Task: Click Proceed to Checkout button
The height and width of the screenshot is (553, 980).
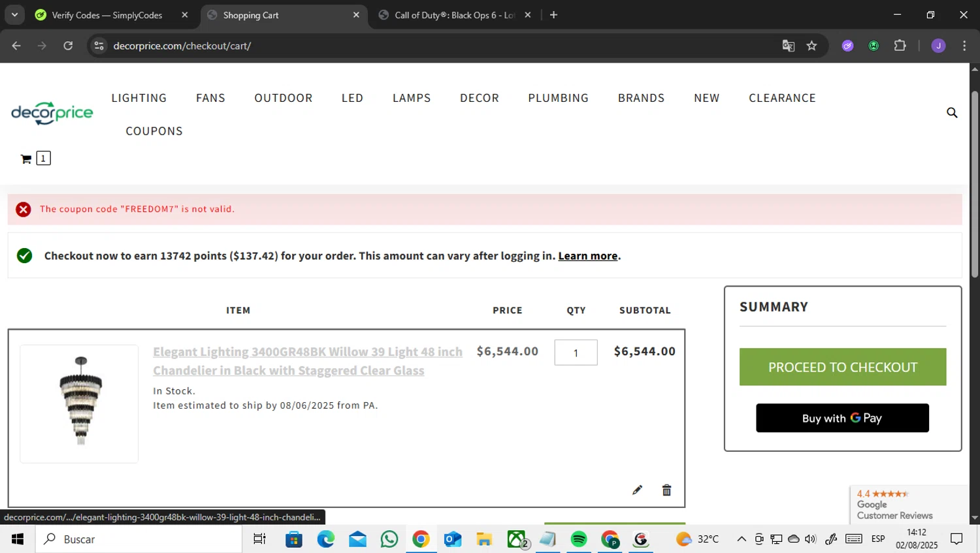Action: click(843, 367)
